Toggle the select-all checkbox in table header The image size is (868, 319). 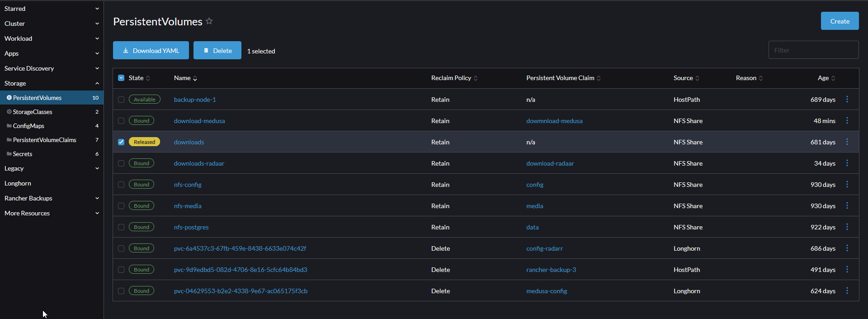[121, 78]
